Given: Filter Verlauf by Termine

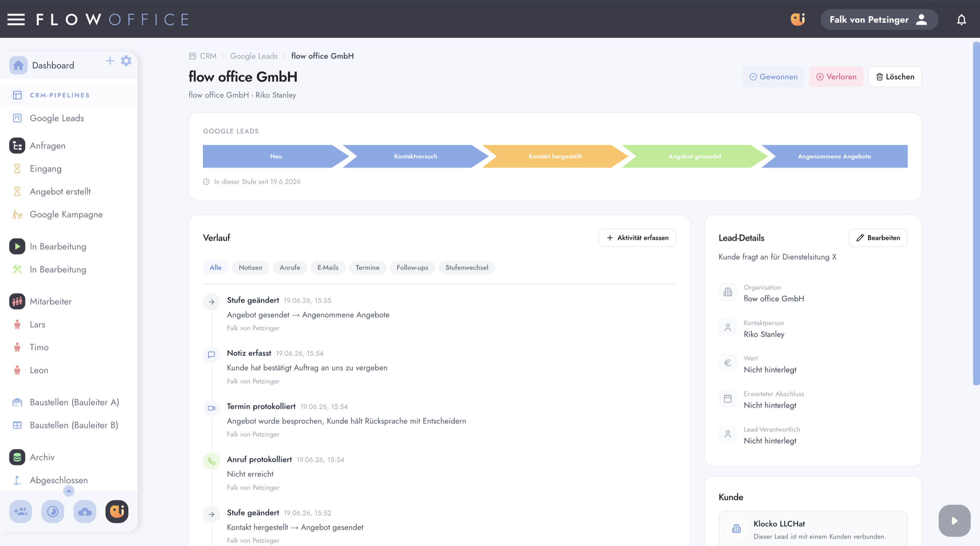Looking at the screenshot, I should pos(367,267).
